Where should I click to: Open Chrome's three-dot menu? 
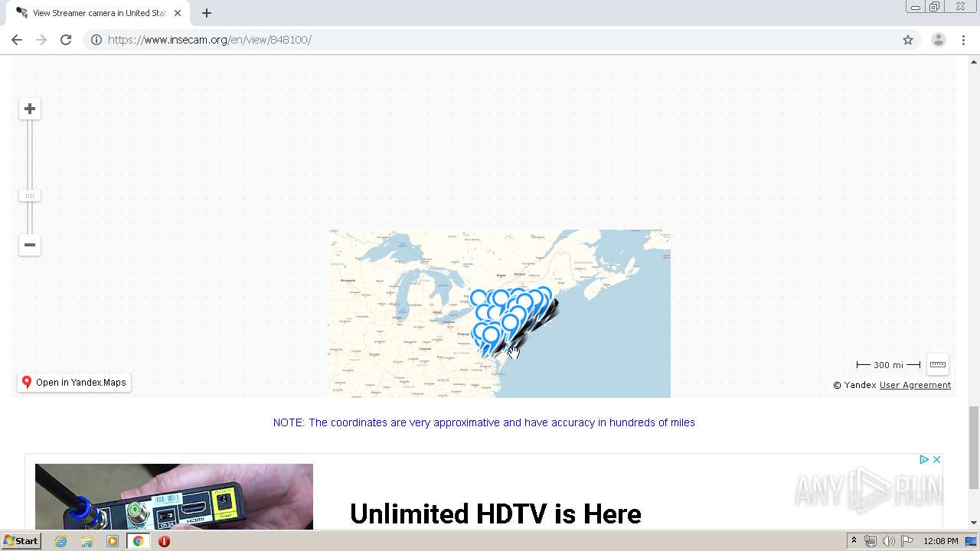coord(963,40)
